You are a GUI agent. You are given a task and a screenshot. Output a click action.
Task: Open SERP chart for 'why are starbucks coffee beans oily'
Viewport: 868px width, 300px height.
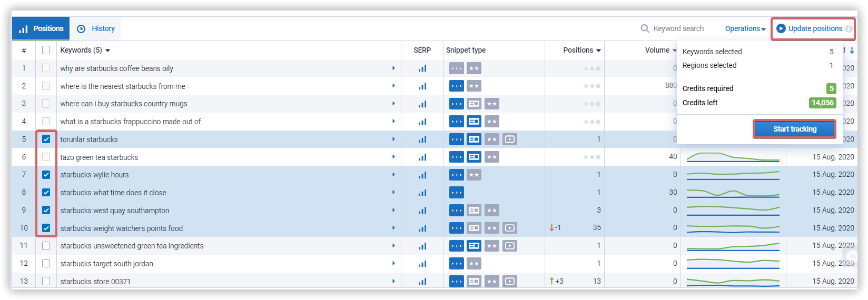point(422,68)
